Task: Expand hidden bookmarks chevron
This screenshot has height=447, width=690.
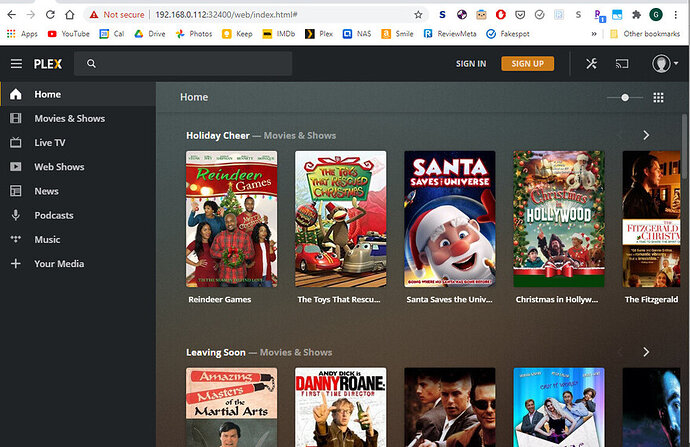Action: (594, 34)
